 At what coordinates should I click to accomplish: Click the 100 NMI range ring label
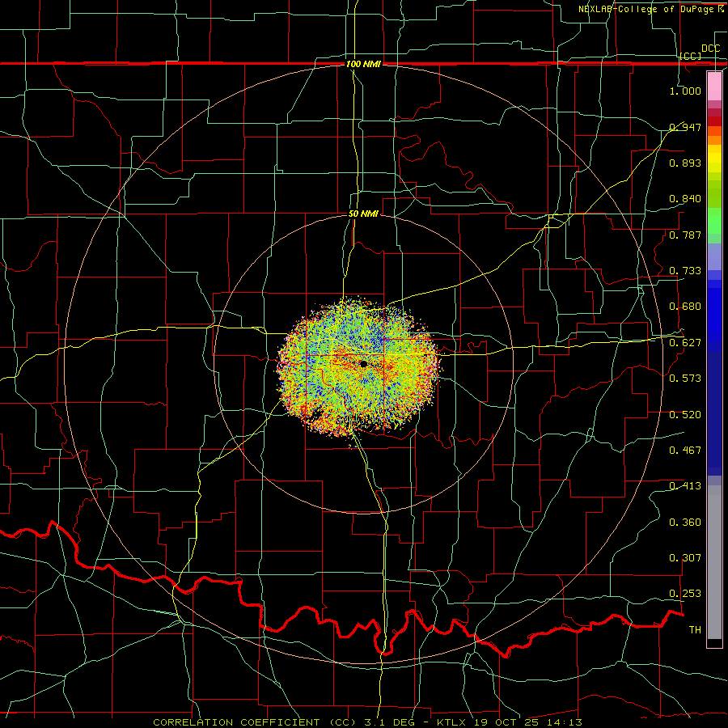point(363,64)
